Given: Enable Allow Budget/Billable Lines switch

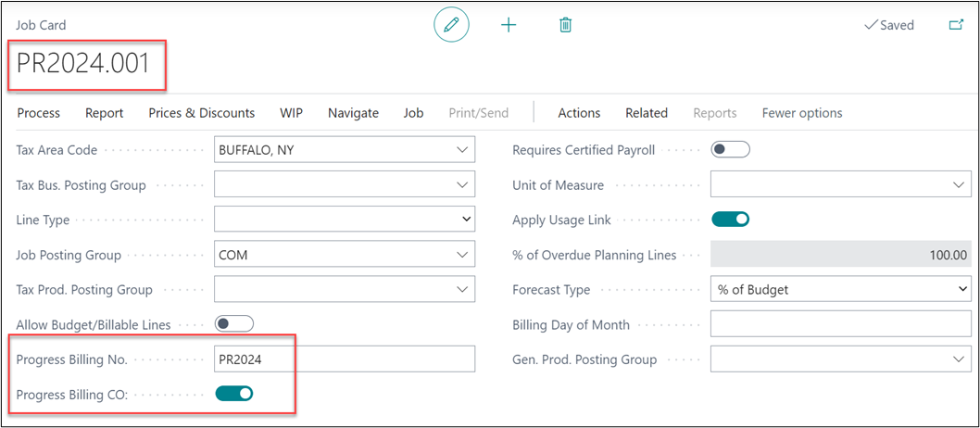Looking at the screenshot, I should [x=233, y=324].
